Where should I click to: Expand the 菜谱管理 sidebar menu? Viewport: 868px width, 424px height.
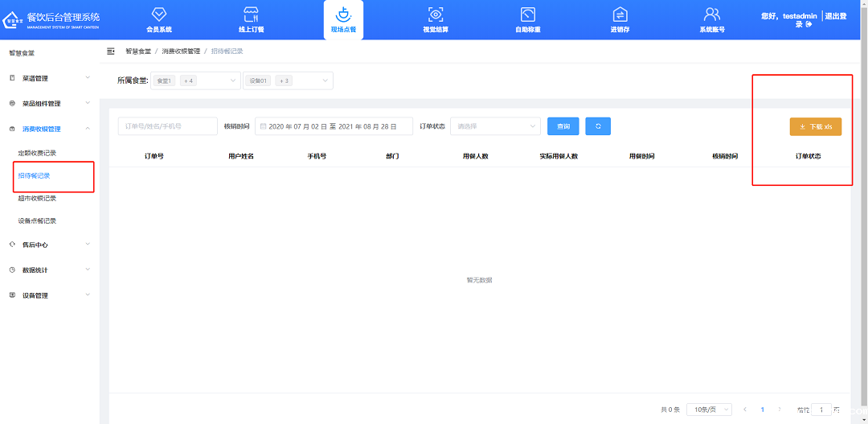(49, 78)
